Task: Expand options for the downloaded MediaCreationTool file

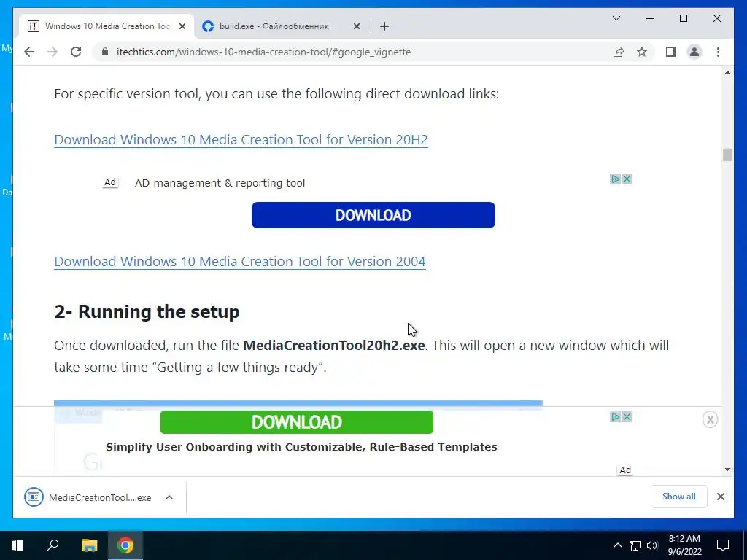Action: pos(169,497)
